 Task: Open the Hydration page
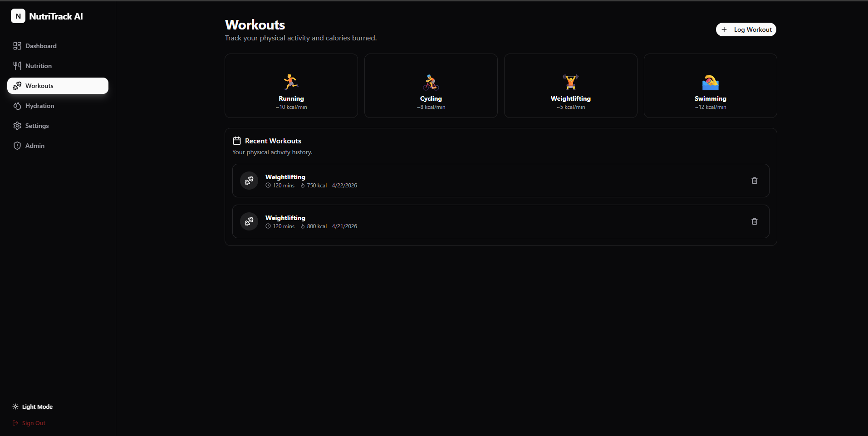click(58, 106)
